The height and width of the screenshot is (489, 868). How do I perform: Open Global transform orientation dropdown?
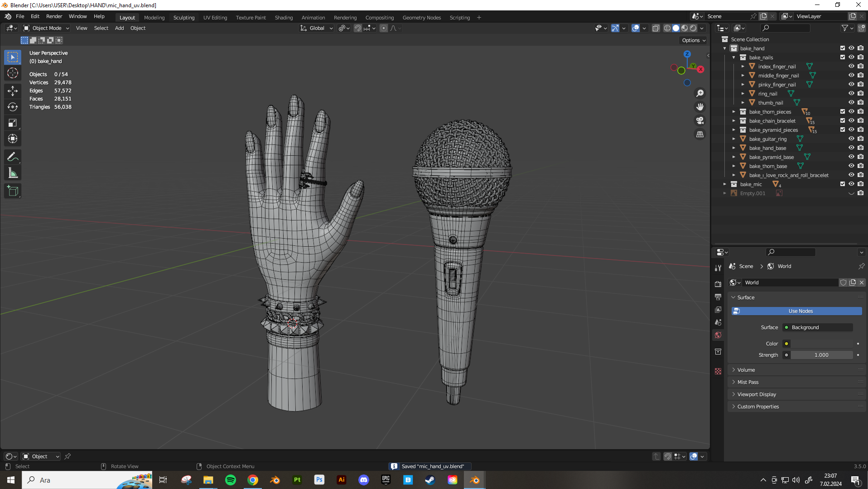317,28
